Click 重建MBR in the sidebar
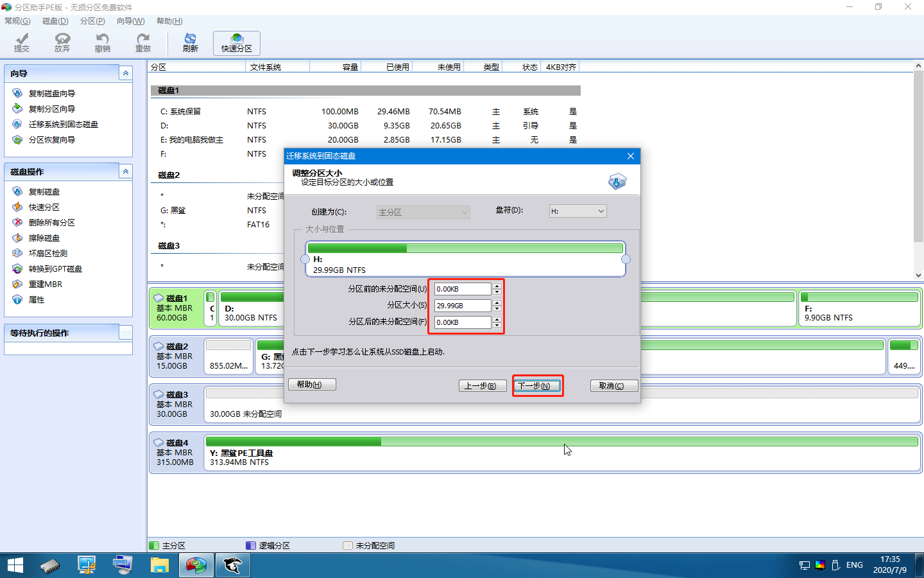Viewport: 924px width, 578px height. [x=45, y=285]
